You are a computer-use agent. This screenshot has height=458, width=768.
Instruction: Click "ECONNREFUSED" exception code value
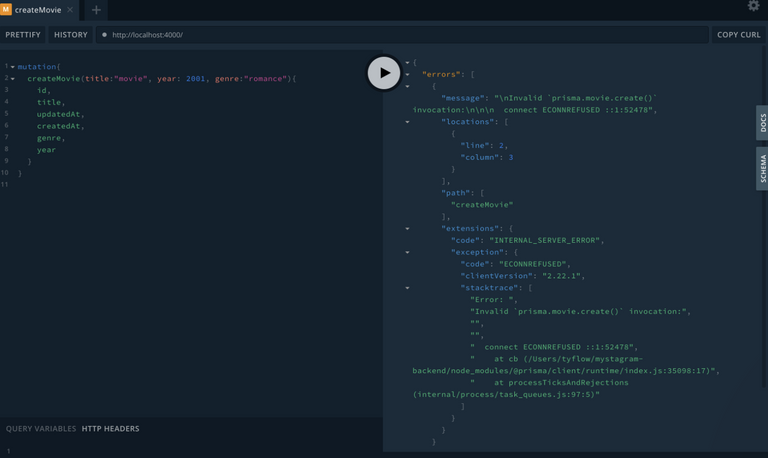(x=532, y=264)
